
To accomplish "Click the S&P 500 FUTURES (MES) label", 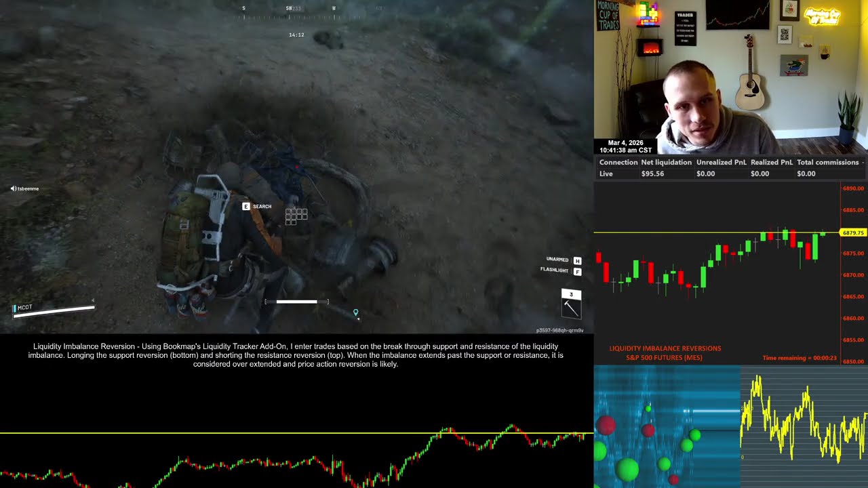I will (x=664, y=358).
